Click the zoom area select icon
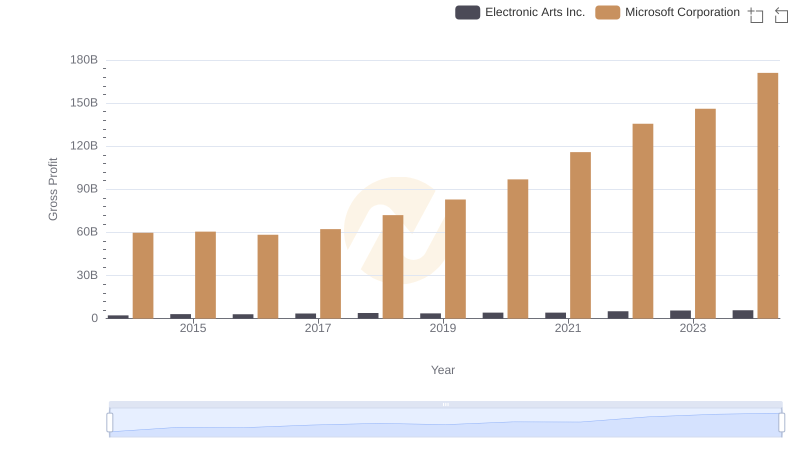The width and height of the screenshot is (800, 461). click(756, 15)
